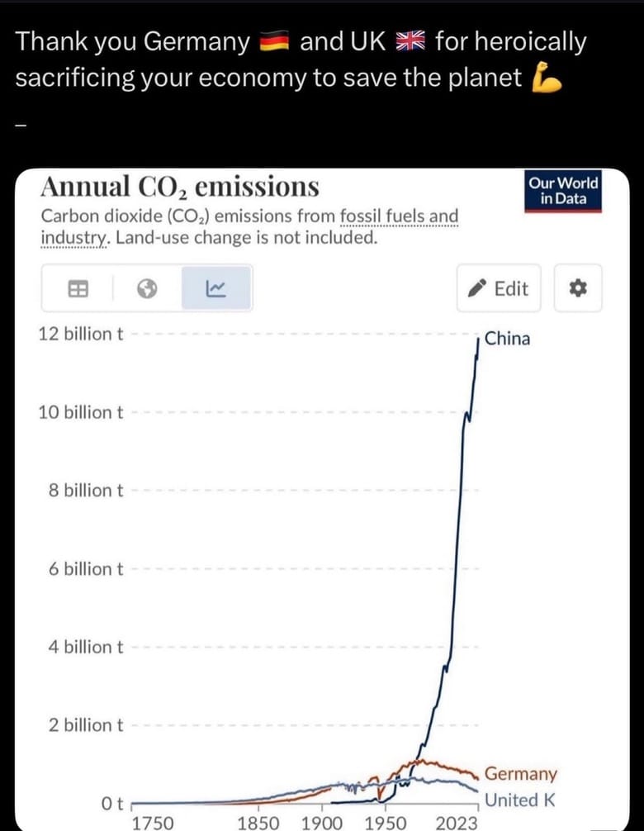Open the globe map view
This screenshot has width=644, height=831.
[x=147, y=288]
